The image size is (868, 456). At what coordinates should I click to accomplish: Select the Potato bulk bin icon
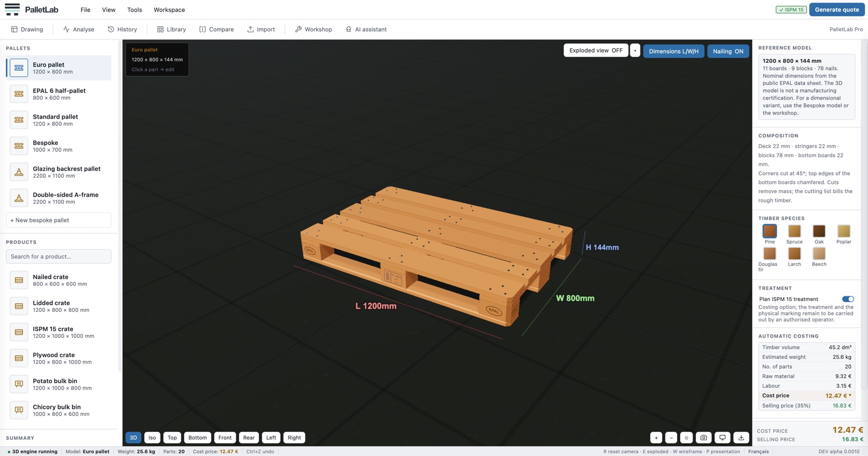pos(19,384)
